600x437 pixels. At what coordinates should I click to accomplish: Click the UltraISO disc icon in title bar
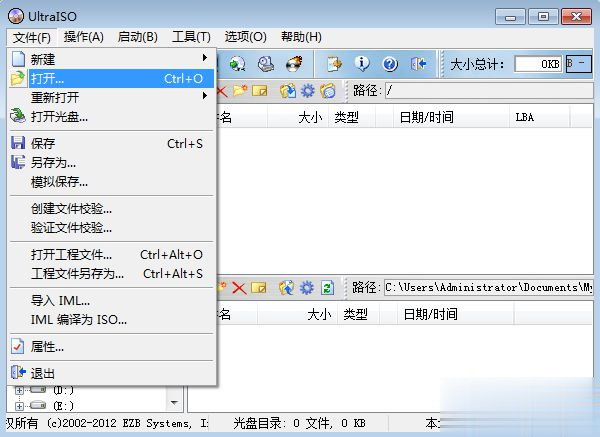pyautogui.click(x=16, y=16)
